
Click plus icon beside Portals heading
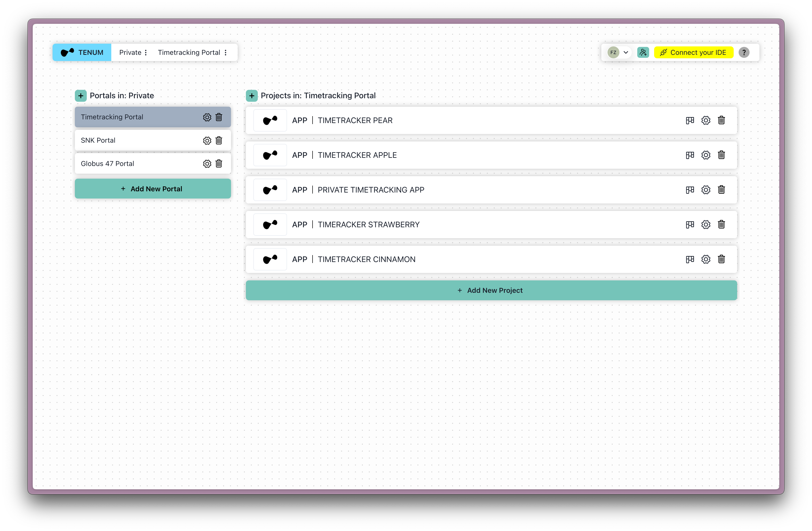coord(81,96)
